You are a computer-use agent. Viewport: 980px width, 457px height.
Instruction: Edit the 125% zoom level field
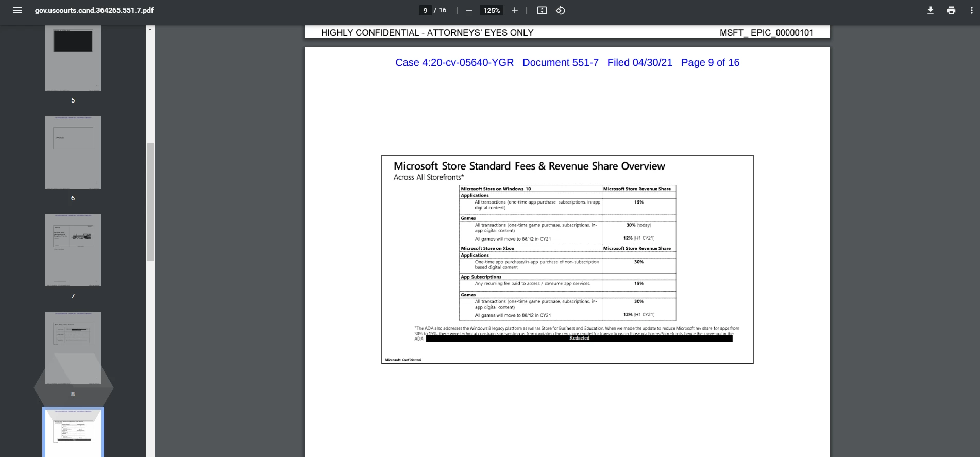click(492, 10)
